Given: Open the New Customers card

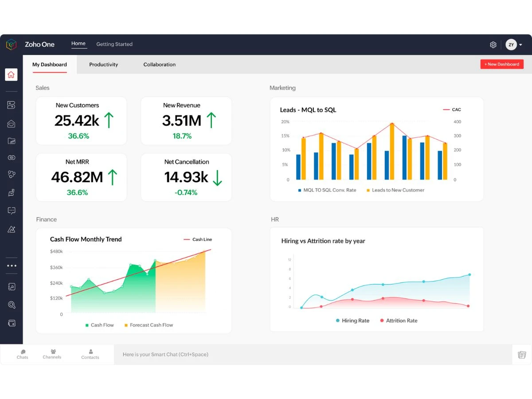Looking at the screenshot, I should click(x=81, y=121).
